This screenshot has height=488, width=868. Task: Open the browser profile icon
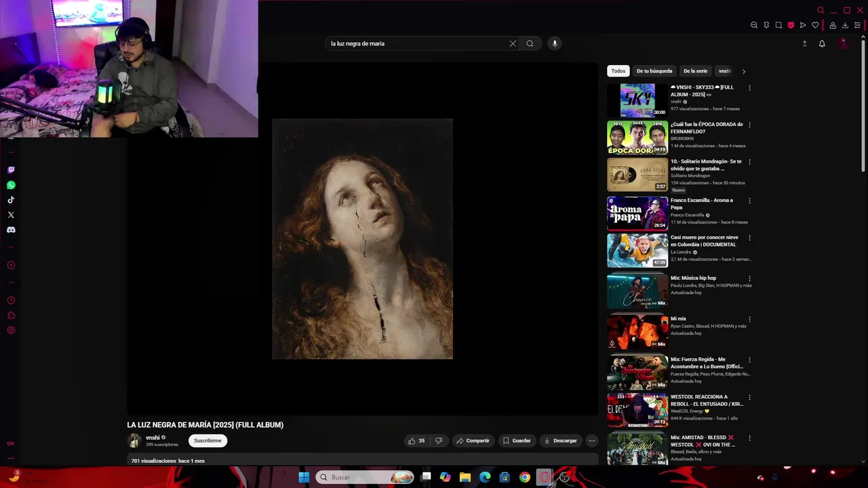[x=833, y=25]
